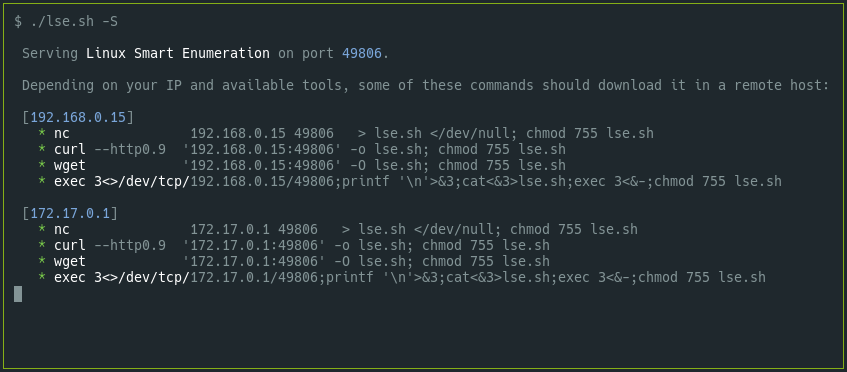Click the nc command word under 172.17.0.1
Image resolution: width=847 pixels, height=372 pixels.
pyautogui.click(x=62, y=229)
